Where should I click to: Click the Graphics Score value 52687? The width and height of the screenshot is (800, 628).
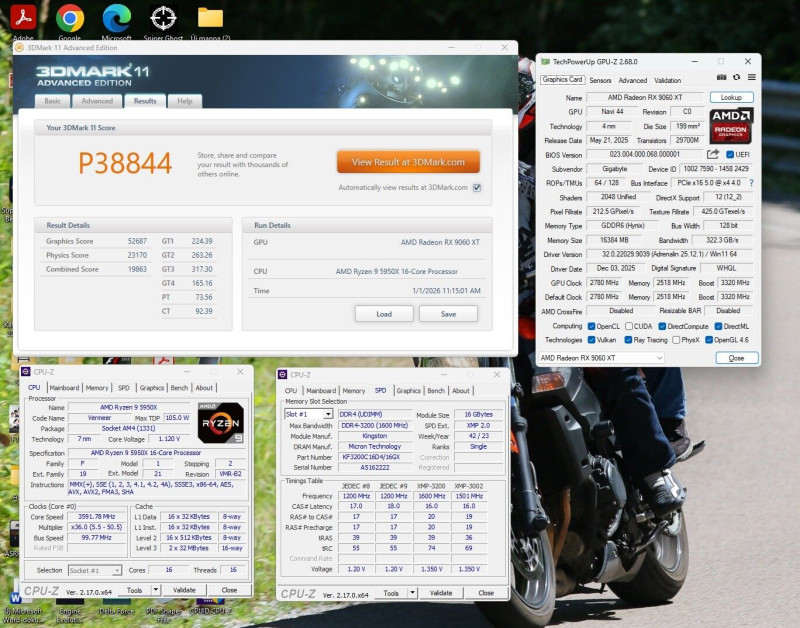point(137,241)
